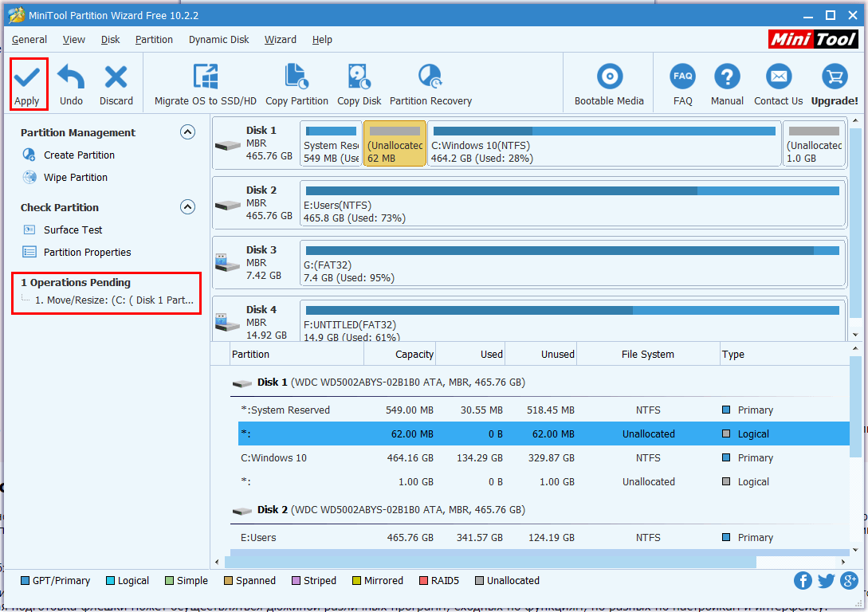Open the General menu

pyautogui.click(x=29, y=40)
